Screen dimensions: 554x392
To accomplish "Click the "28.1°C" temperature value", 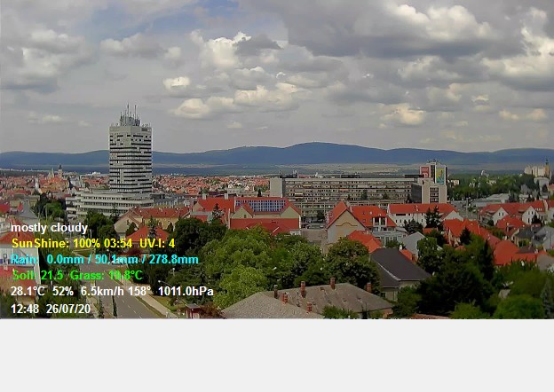I will pos(28,292).
